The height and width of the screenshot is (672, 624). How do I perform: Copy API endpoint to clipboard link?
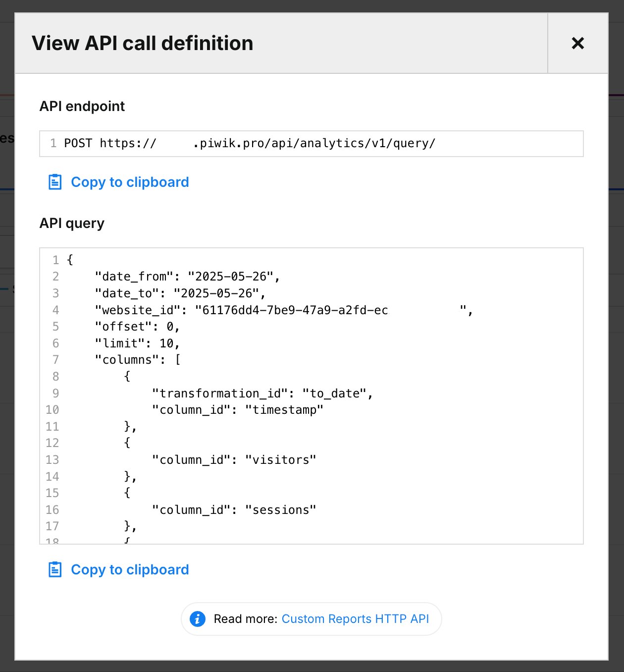[x=130, y=182]
